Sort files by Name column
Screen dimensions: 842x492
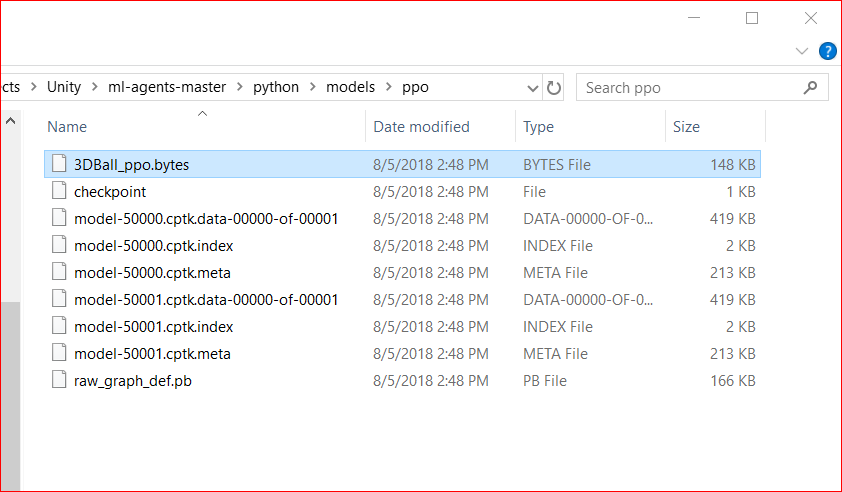click(68, 127)
